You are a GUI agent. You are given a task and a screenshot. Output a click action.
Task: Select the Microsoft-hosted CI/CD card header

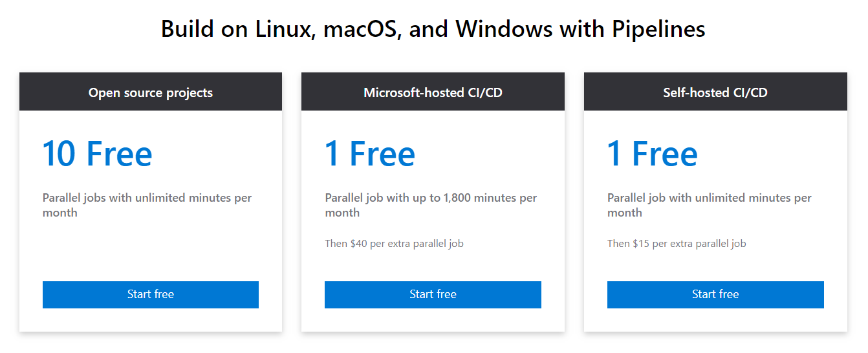point(433,92)
